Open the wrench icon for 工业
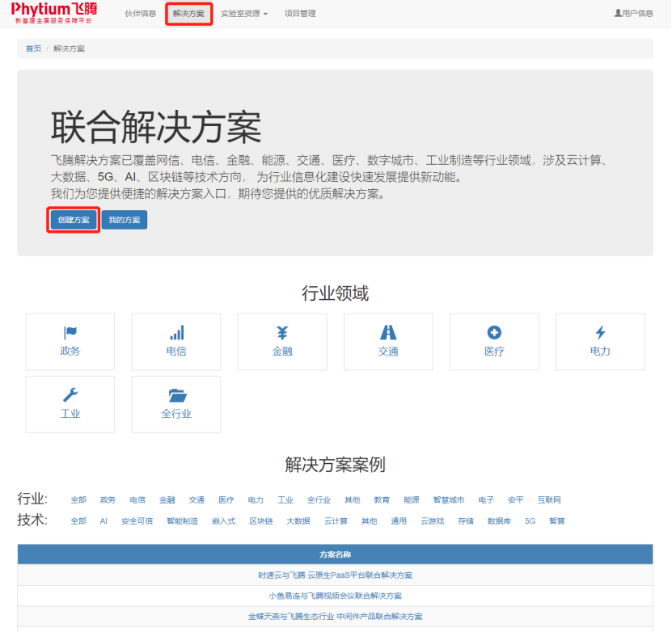Image resolution: width=672 pixels, height=632 pixels. [x=70, y=394]
